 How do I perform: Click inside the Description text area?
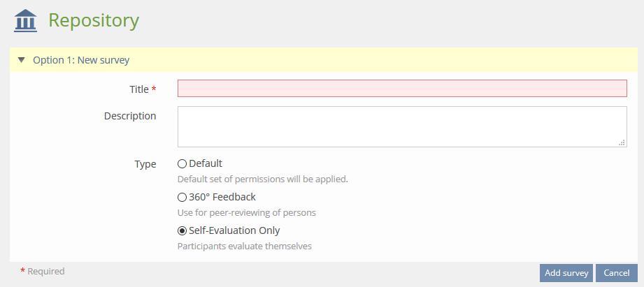coord(402,126)
